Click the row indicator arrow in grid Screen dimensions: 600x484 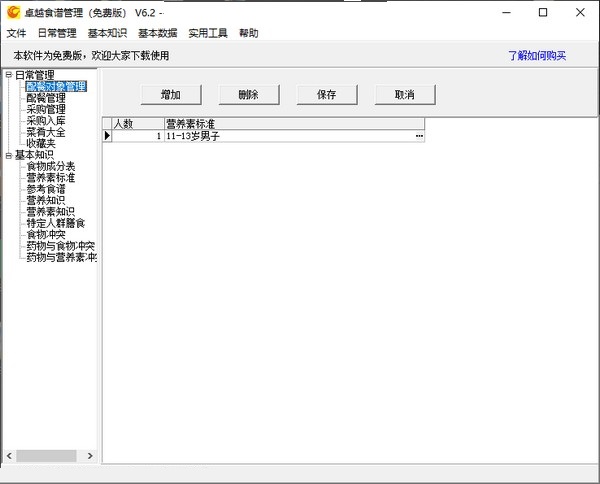107,135
